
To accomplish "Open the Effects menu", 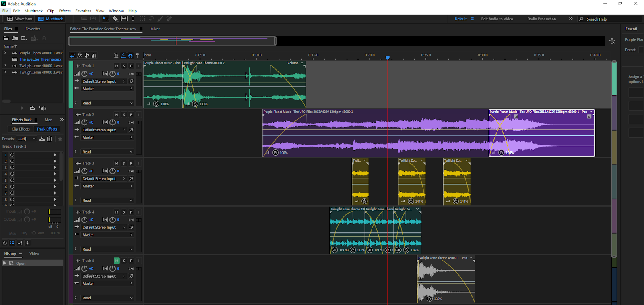I will coord(65,11).
